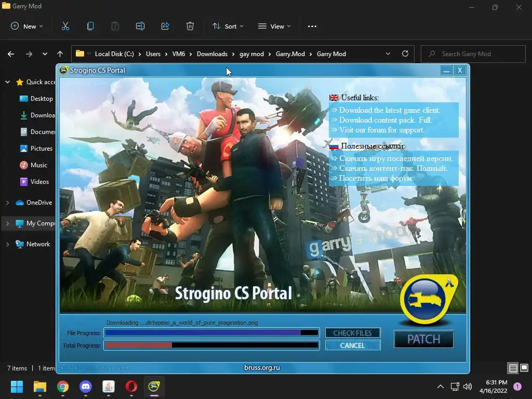Click the CHECK FILES button
This screenshot has height=399, width=532.
[x=353, y=333]
